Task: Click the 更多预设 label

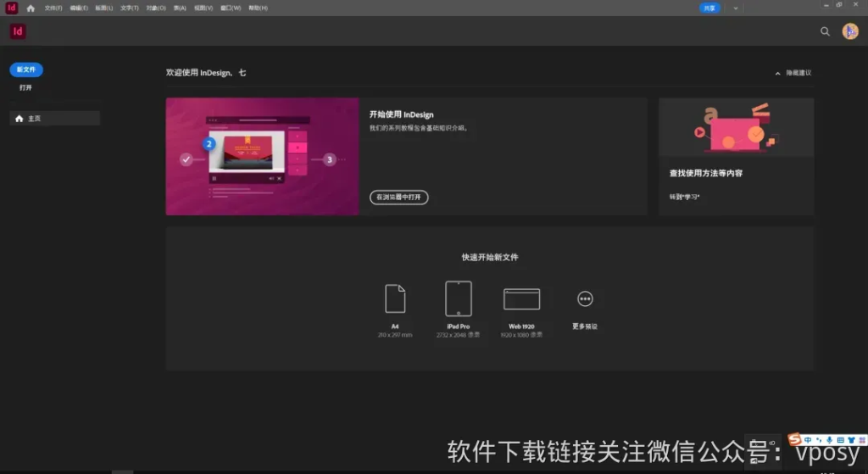Action: coord(585,326)
